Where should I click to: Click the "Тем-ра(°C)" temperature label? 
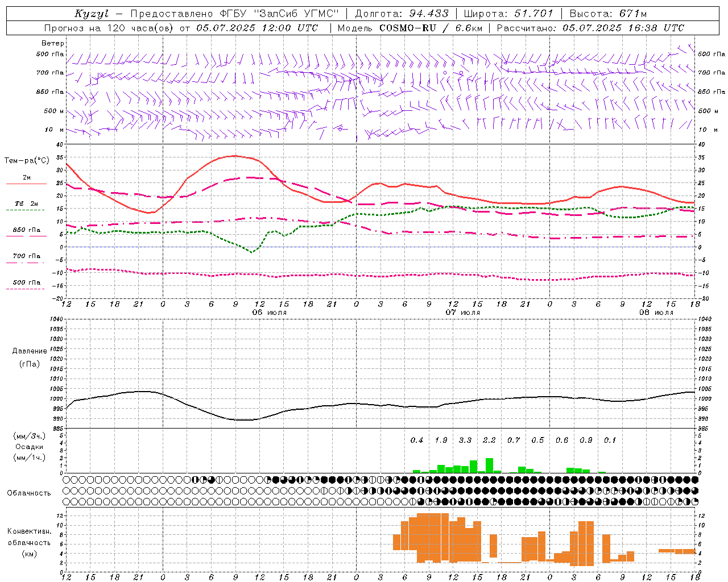[27, 161]
